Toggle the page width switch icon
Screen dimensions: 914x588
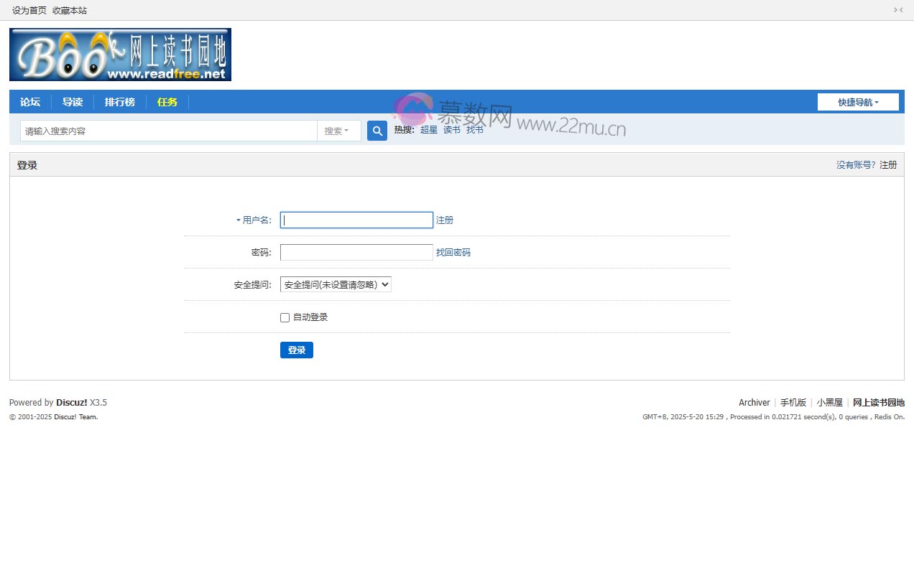point(898,10)
